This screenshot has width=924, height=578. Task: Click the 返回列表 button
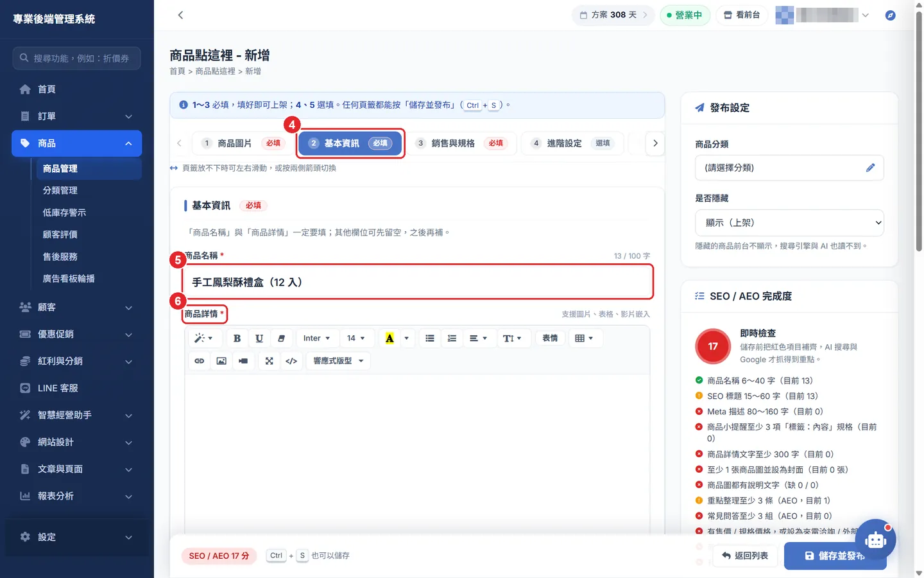pyautogui.click(x=745, y=556)
